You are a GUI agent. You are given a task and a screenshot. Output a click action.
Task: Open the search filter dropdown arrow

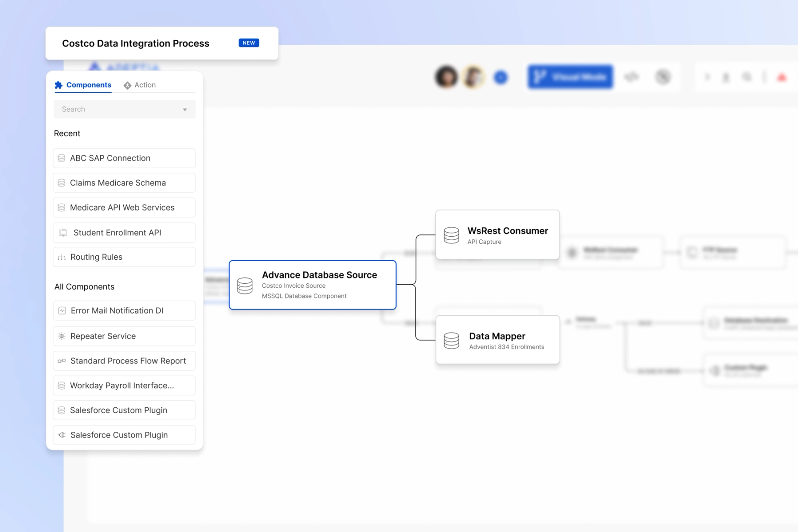185,109
